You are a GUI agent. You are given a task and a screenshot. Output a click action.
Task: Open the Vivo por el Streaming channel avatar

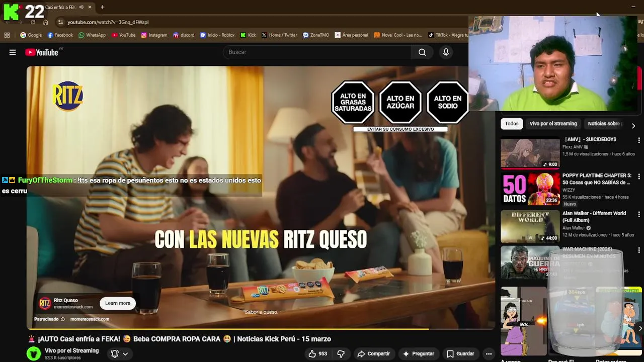point(34,353)
